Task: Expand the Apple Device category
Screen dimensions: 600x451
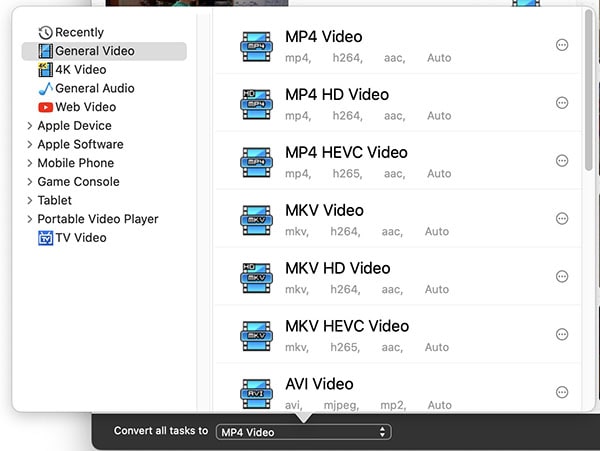Action: 29,126
